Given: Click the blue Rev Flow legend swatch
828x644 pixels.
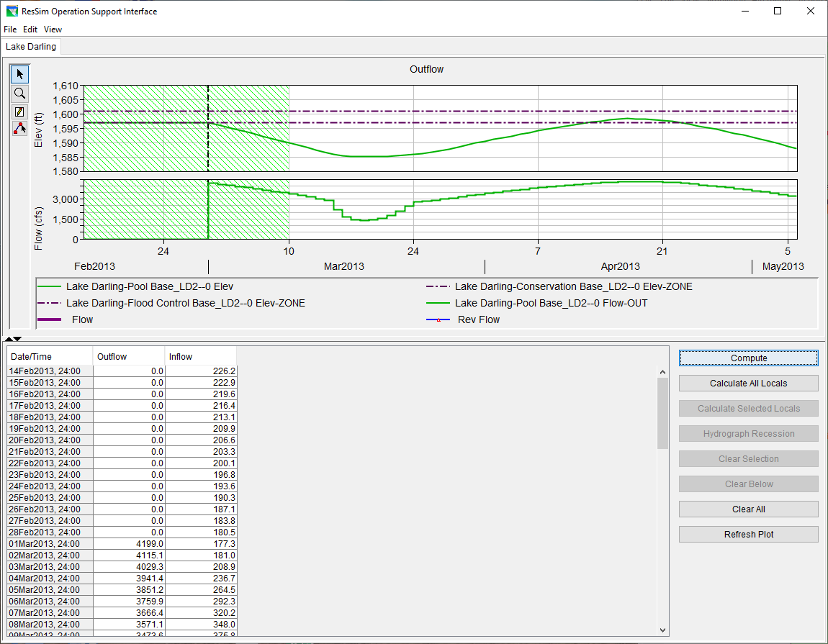Looking at the screenshot, I should 438,319.
